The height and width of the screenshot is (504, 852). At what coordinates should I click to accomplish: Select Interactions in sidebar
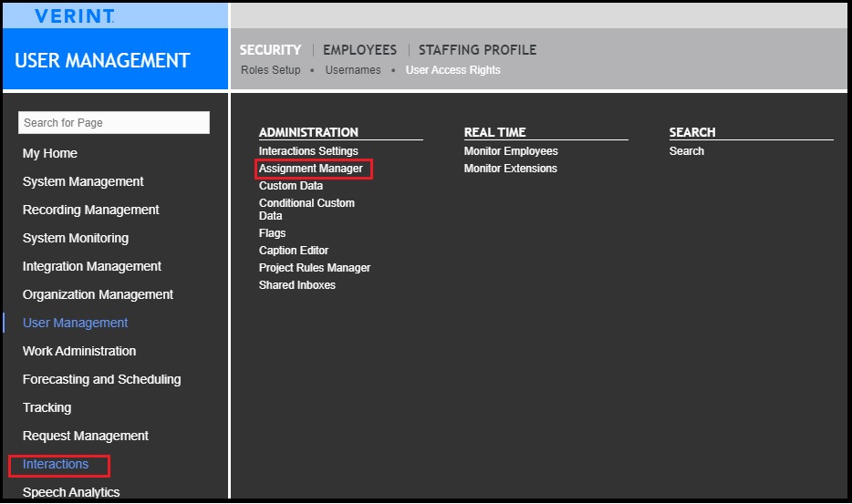coord(56,464)
